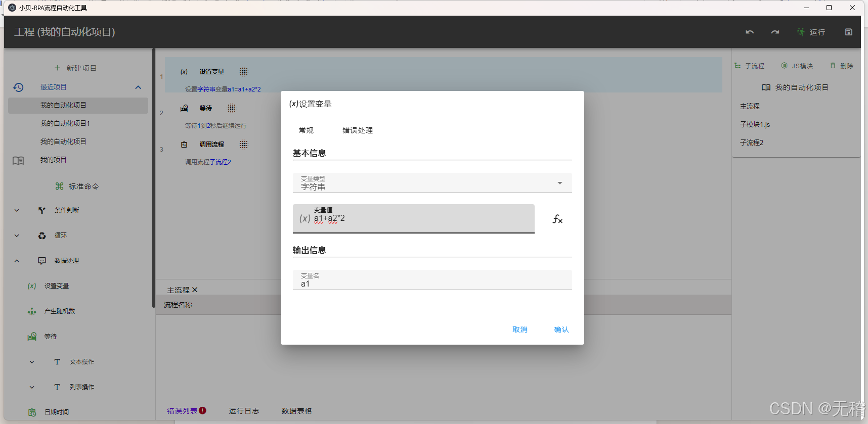Image resolution: width=868 pixels, height=424 pixels.
Task: Open 我的项目 in the sidebar
Action: click(54, 160)
